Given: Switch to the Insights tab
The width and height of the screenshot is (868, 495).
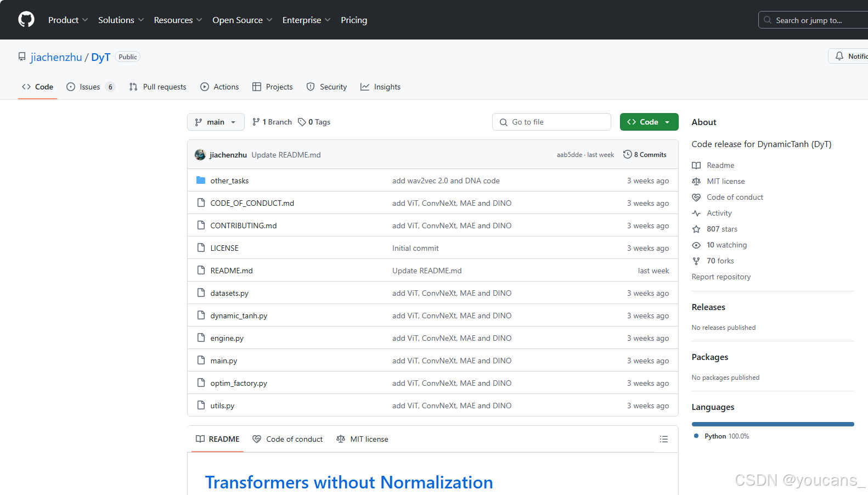Looking at the screenshot, I should tap(380, 87).
